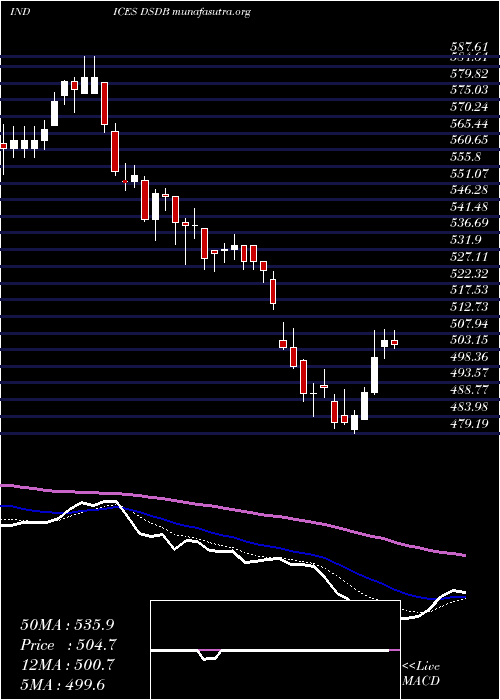Click the Live MACD label
This screenshot has height=700, width=500.
[421, 674]
